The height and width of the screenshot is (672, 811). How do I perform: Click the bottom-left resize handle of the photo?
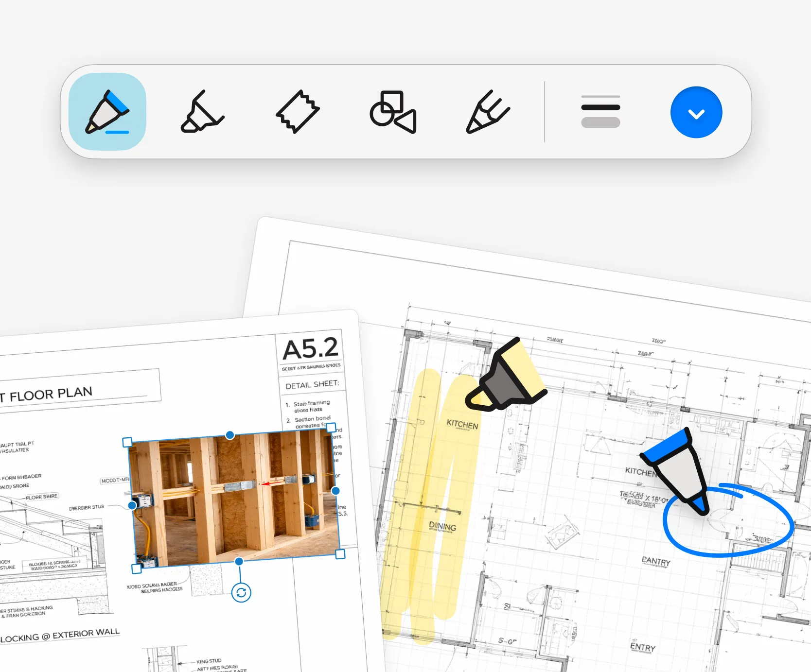[137, 569]
